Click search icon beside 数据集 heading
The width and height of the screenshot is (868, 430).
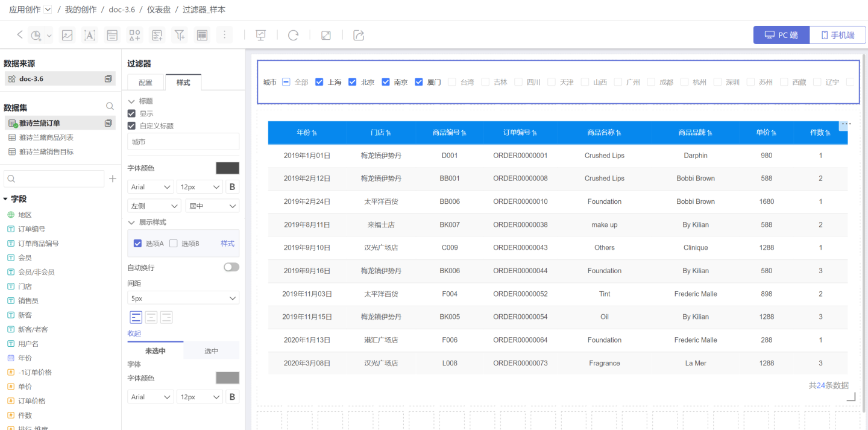[x=110, y=106]
